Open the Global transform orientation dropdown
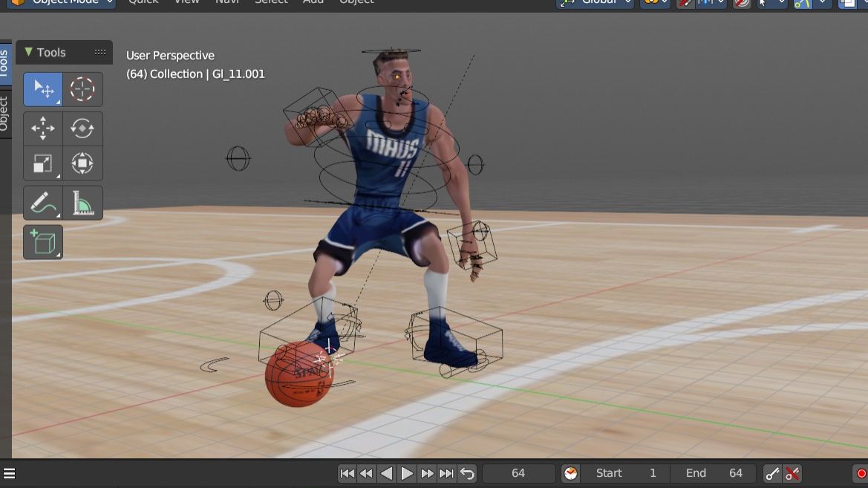The height and width of the screenshot is (488, 868). [596, 2]
